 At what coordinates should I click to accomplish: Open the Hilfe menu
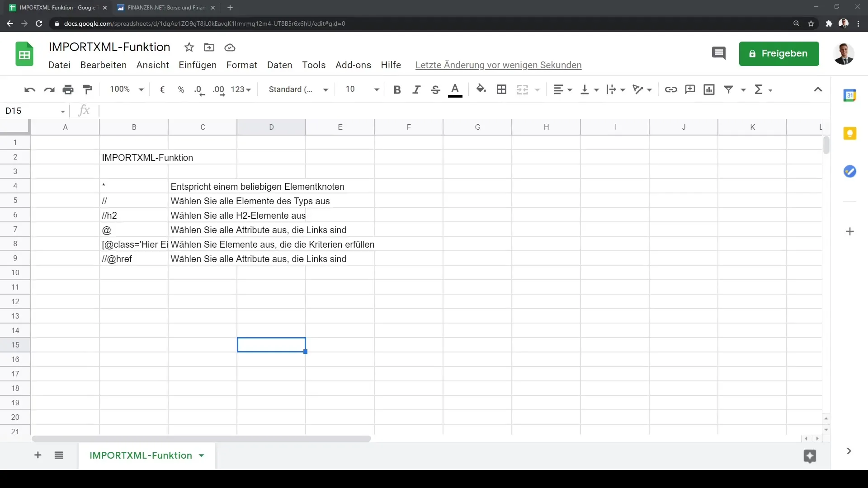click(x=391, y=65)
